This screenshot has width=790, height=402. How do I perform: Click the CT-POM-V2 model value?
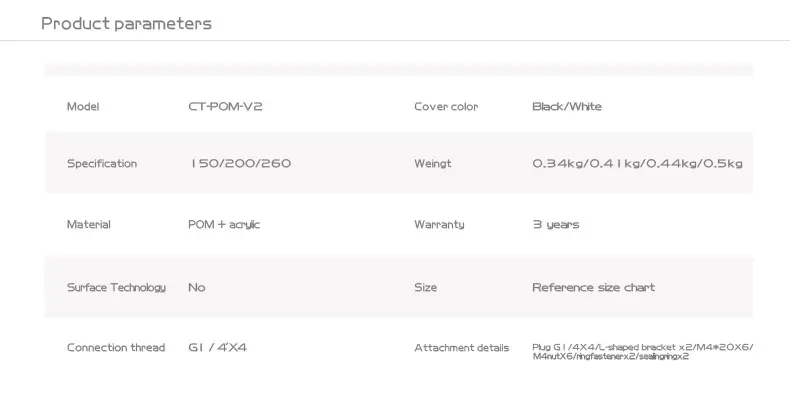(225, 107)
